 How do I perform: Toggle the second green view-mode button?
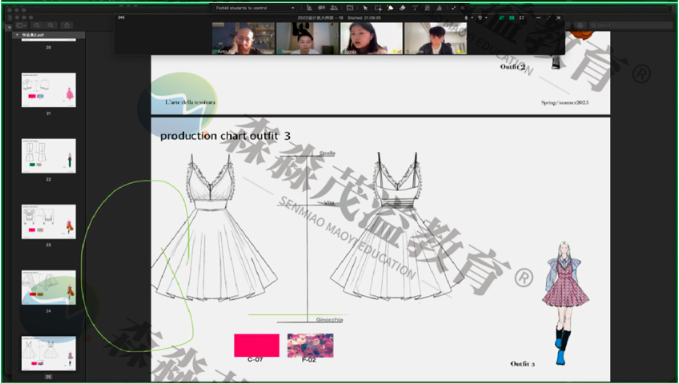512,18
